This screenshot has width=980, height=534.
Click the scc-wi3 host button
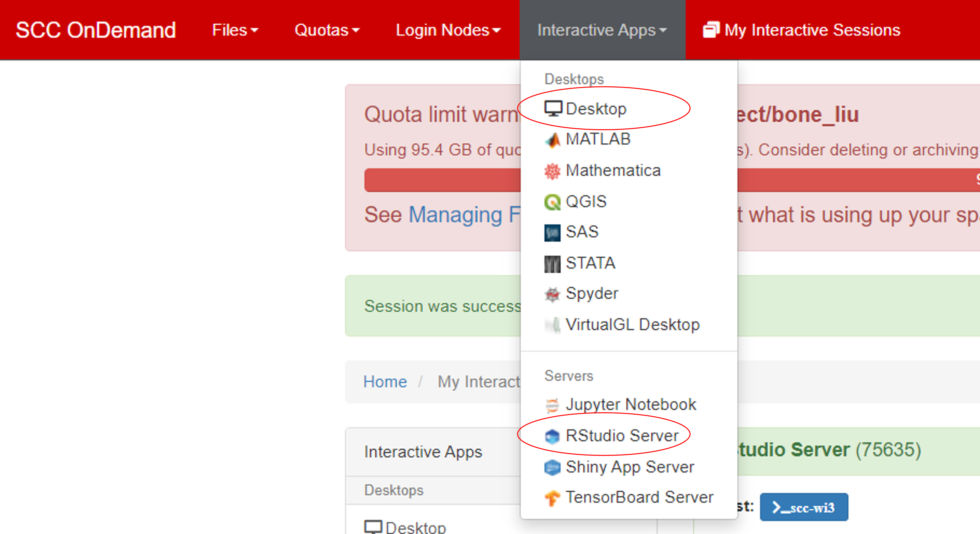pos(803,507)
